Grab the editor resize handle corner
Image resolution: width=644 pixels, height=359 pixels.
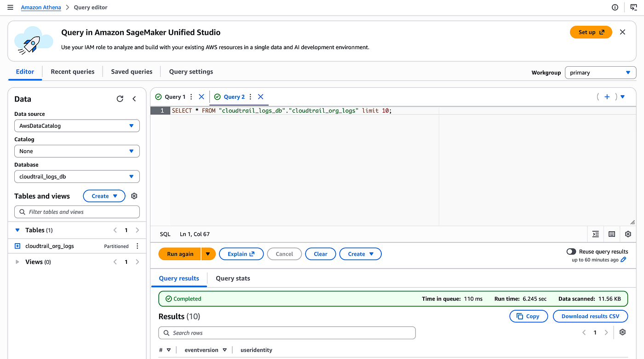(x=632, y=222)
